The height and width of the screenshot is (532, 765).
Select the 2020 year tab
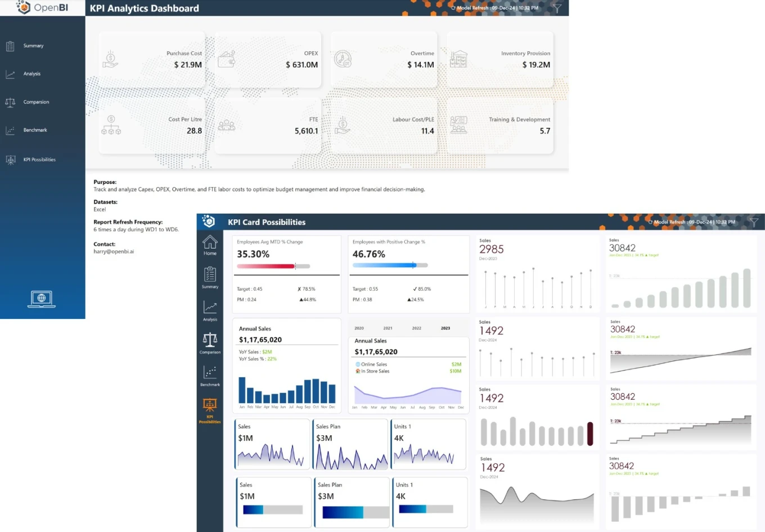pos(359,328)
